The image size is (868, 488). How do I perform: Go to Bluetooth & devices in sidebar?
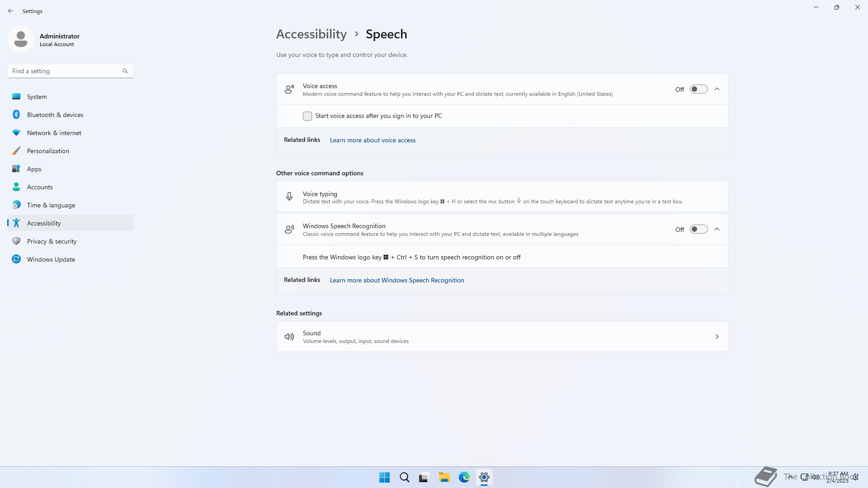(55, 115)
